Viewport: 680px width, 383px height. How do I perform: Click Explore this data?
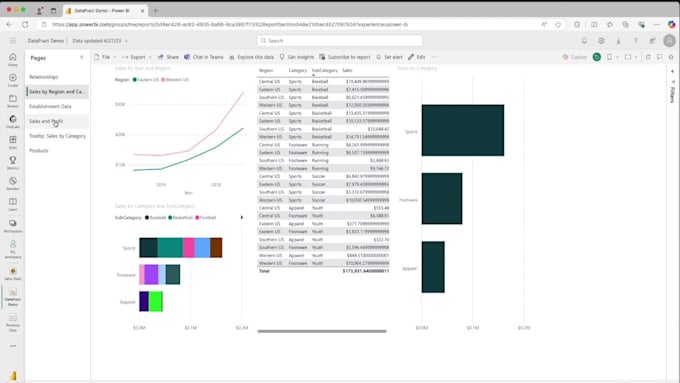pyautogui.click(x=252, y=57)
